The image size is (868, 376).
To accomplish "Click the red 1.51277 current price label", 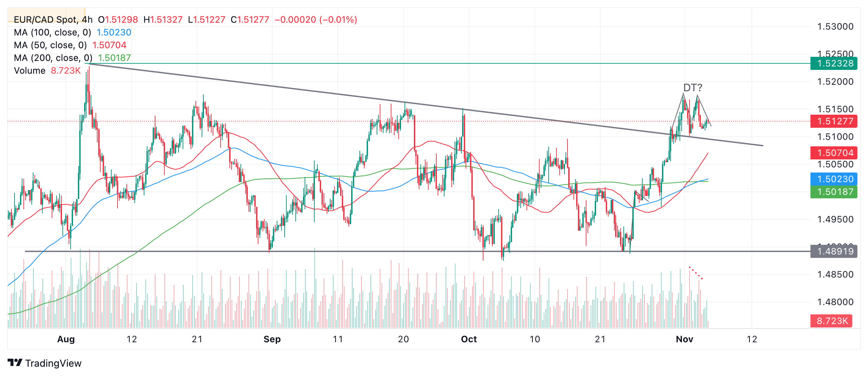I will (x=834, y=121).
